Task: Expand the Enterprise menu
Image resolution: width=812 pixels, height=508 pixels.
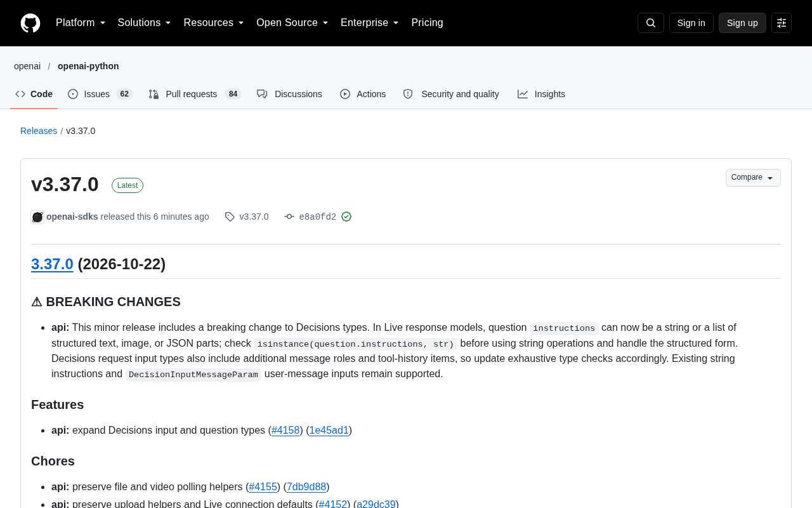Action: [x=370, y=23]
